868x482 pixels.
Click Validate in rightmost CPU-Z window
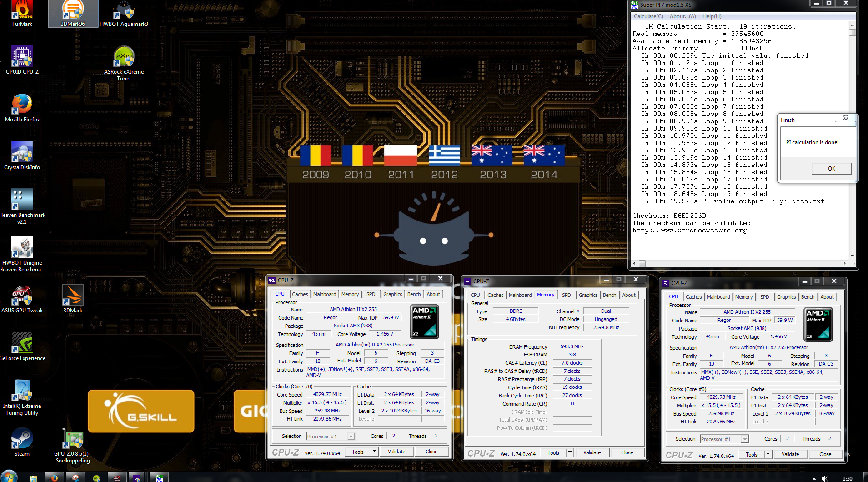[790, 454]
